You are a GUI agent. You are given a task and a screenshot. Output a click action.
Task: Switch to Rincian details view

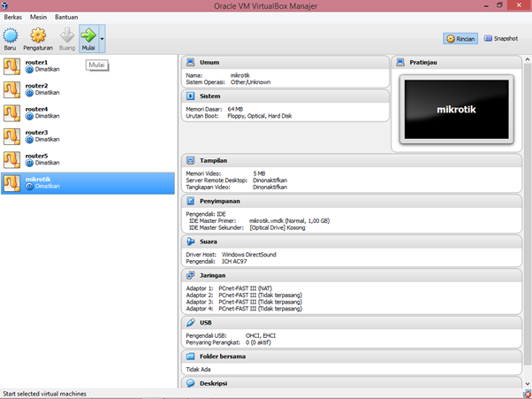[x=460, y=39]
